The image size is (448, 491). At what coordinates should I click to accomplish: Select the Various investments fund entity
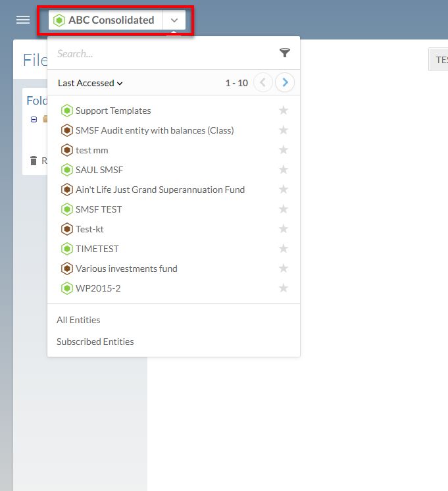(126, 269)
